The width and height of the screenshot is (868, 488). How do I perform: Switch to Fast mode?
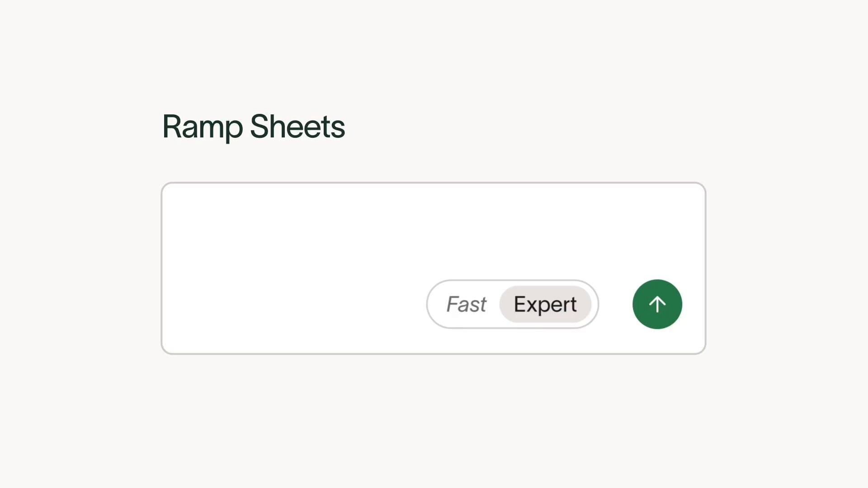pyautogui.click(x=466, y=304)
